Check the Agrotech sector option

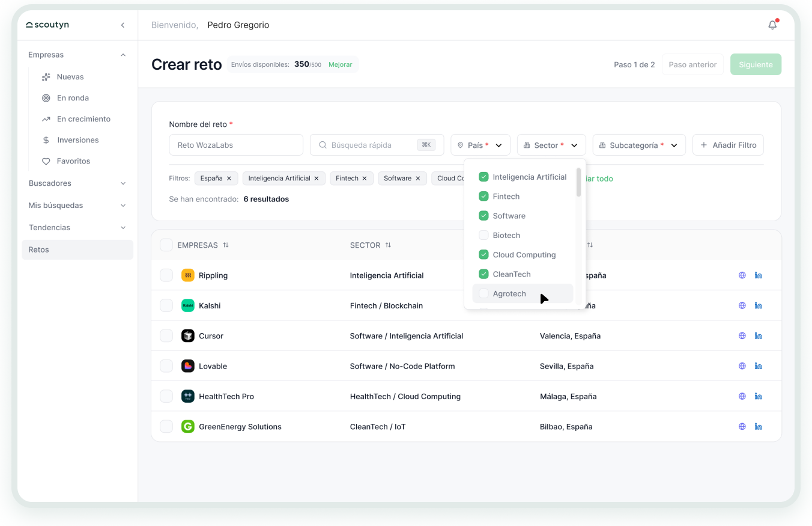tap(483, 293)
